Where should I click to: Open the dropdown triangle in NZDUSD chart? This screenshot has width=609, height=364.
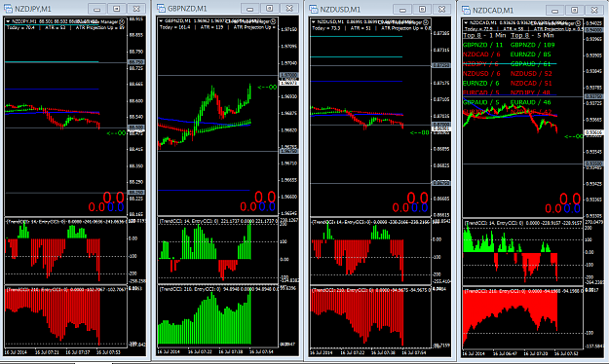313,22
